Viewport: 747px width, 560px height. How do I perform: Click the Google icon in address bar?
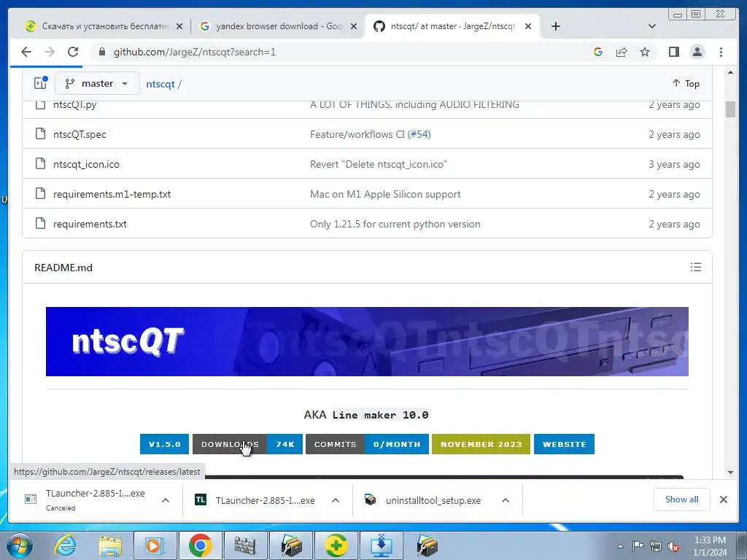point(598,52)
